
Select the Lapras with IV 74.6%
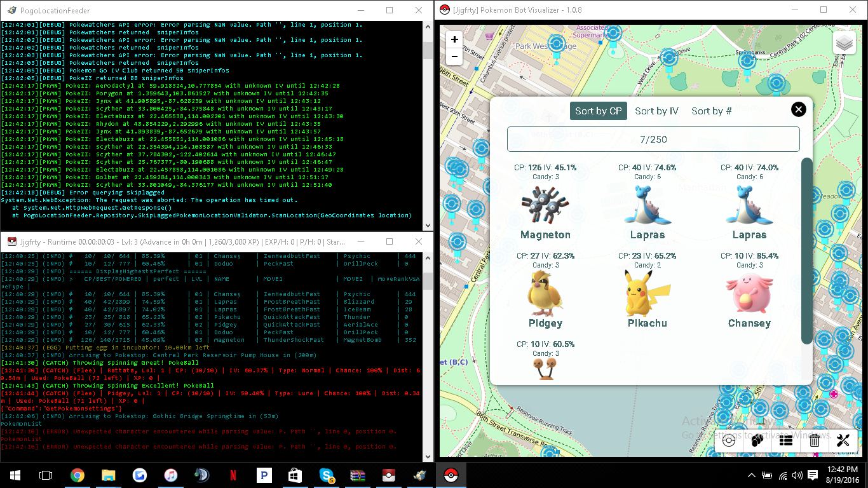point(648,205)
